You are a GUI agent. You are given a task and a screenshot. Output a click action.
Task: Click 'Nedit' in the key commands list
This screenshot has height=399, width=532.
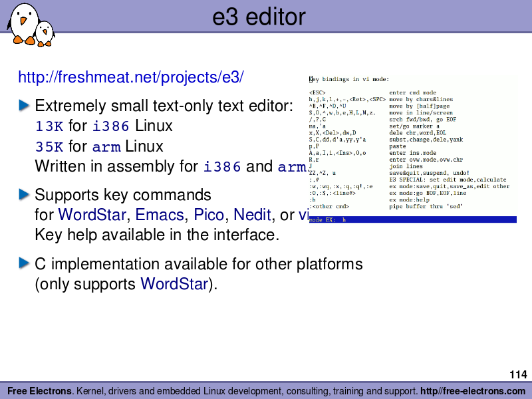coord(253,215)
